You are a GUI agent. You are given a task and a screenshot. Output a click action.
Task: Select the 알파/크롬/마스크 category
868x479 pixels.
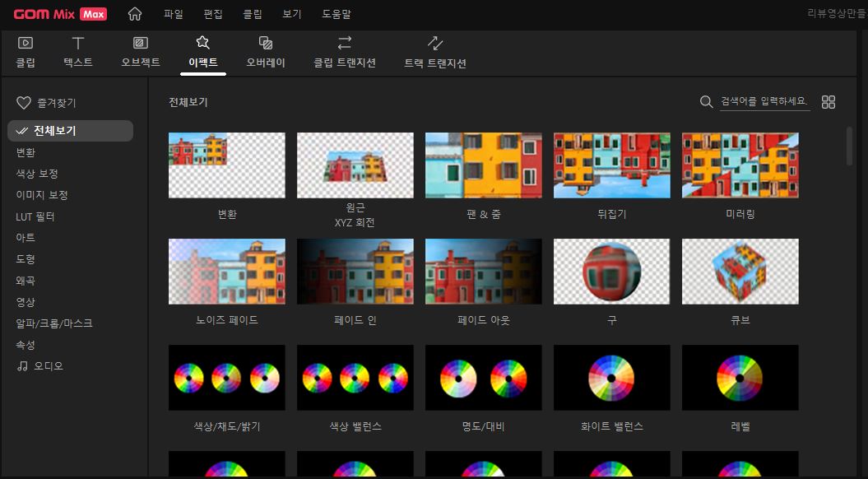[x=54, y=323]
